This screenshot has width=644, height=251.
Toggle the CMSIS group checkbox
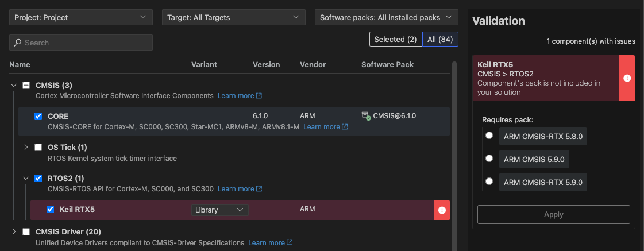26,85
